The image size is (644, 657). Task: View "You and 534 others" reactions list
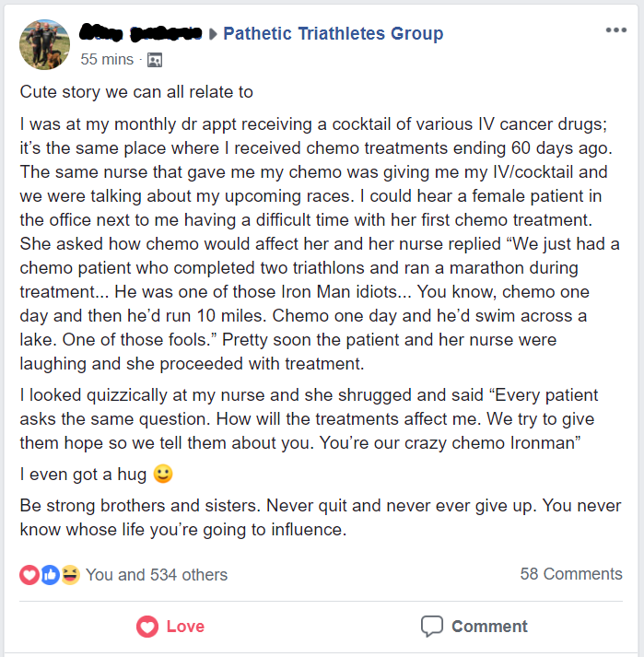157,575
